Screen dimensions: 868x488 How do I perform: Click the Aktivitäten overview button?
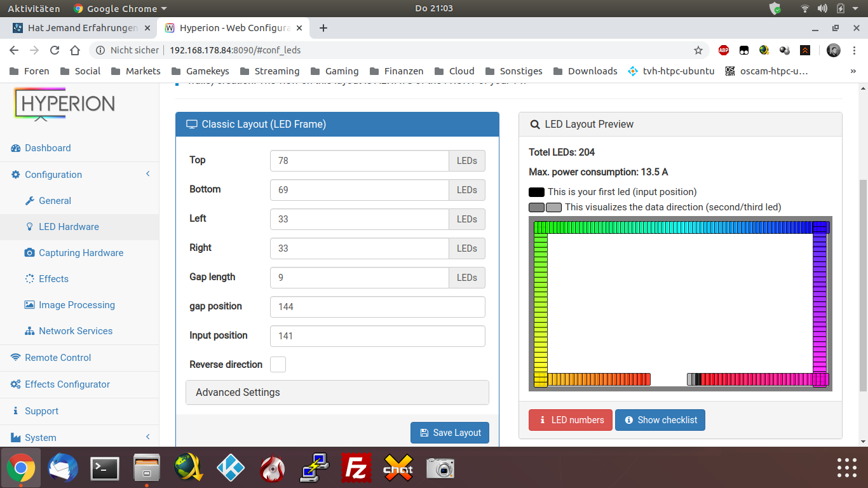pyautogui.click(x=34, y=9)
